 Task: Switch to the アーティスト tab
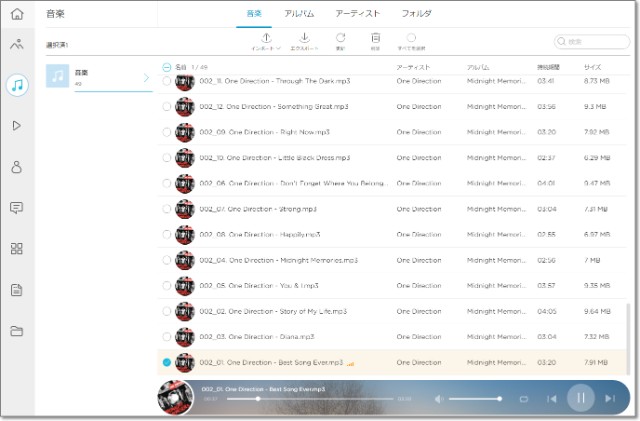(x=358, y=14)
